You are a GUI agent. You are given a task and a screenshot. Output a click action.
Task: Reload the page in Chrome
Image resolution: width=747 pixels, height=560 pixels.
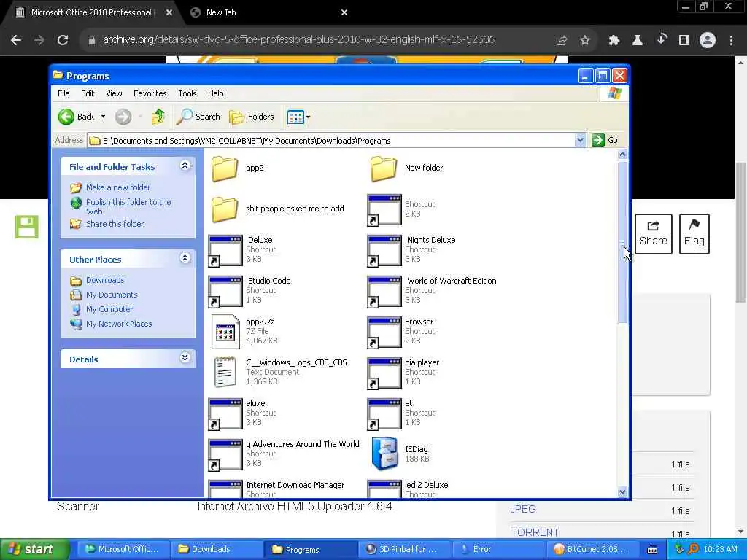pos(63,40)
